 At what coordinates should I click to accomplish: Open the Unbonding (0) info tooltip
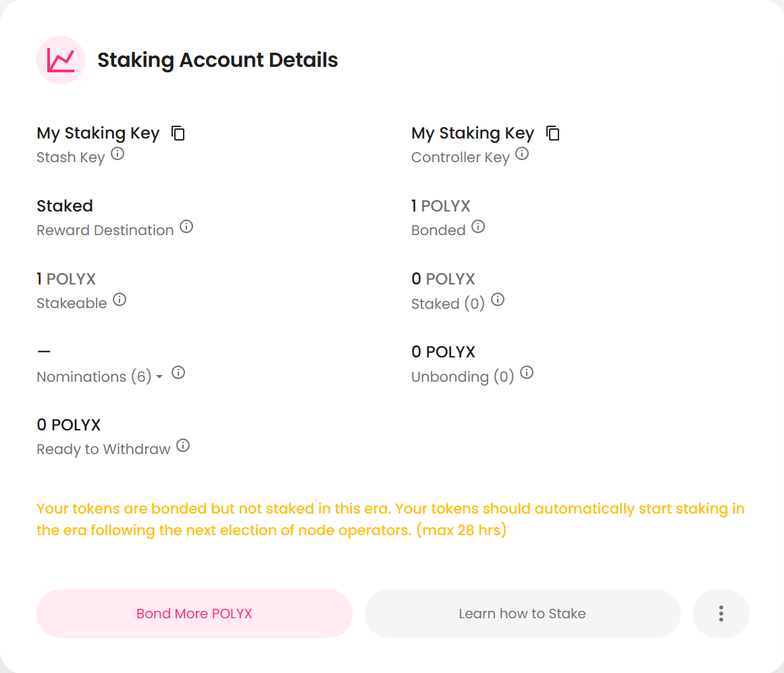point(526,372)
